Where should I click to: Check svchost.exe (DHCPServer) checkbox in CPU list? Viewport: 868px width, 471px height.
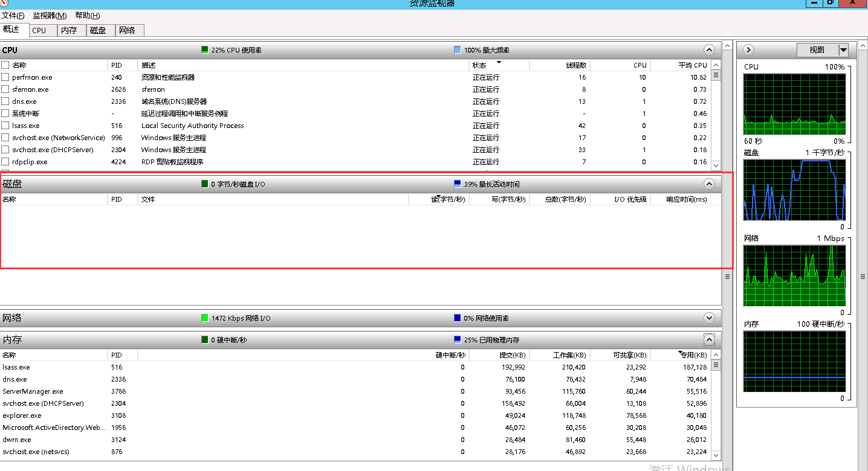(5, 150)
